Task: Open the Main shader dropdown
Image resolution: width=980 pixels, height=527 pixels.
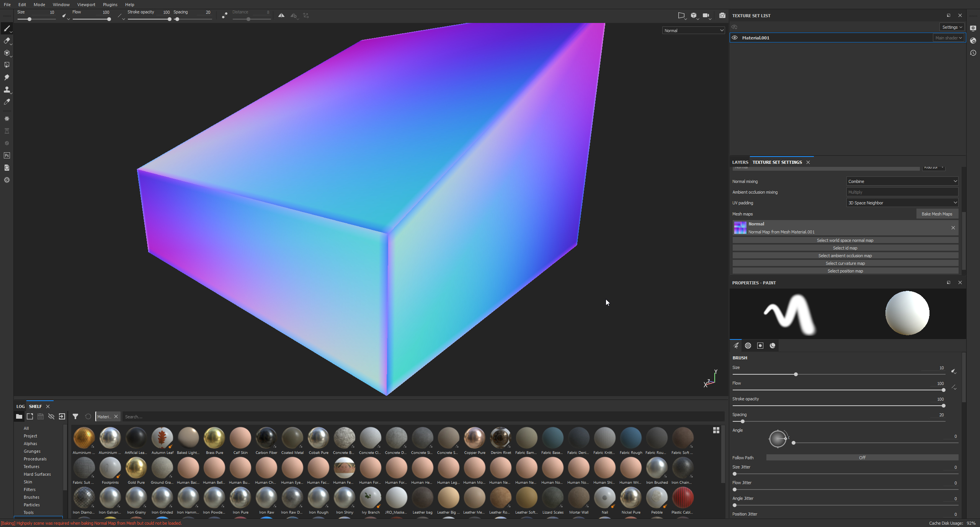Action: [x=948, y=38]
